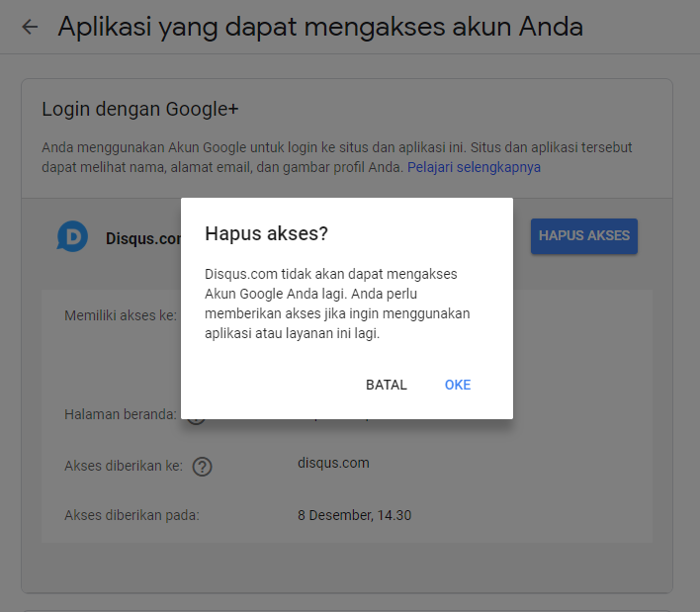
Task: Click the Akses diberikan ke label
Action: click(x=124, y=466)
